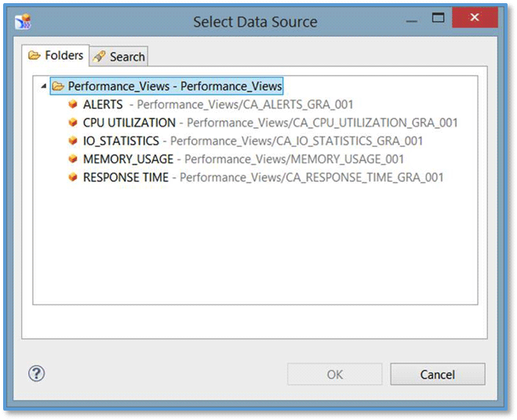Open help via the question mark icon

point(37,374)
